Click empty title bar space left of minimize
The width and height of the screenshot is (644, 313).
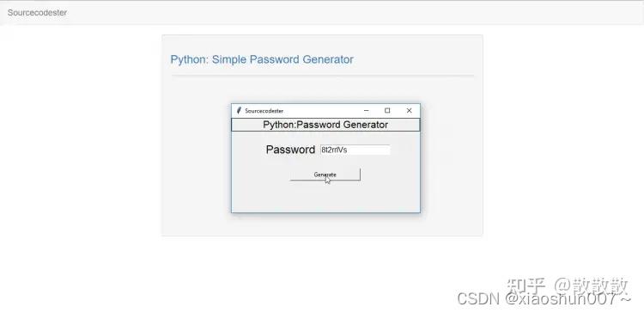click(x=320, y=111)
